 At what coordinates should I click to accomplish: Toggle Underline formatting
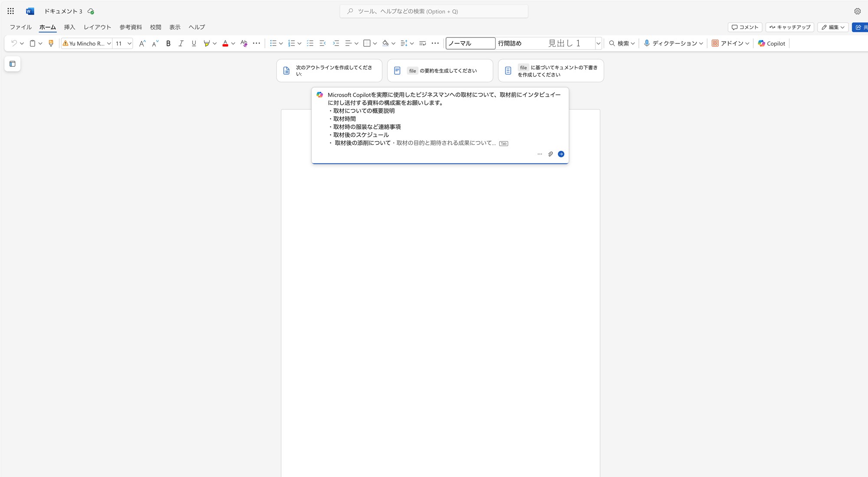coord(194,43)
